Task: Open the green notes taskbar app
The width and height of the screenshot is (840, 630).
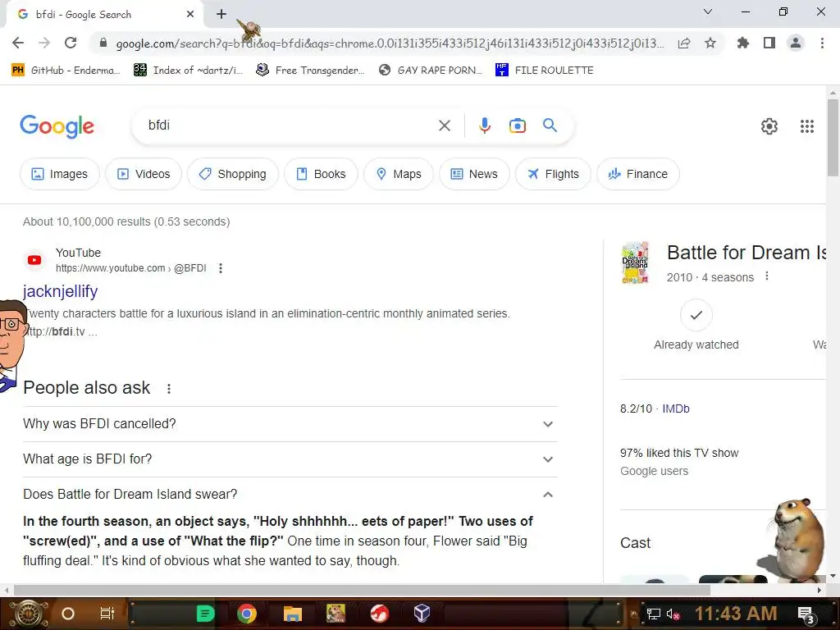Action: click(204, 614)
